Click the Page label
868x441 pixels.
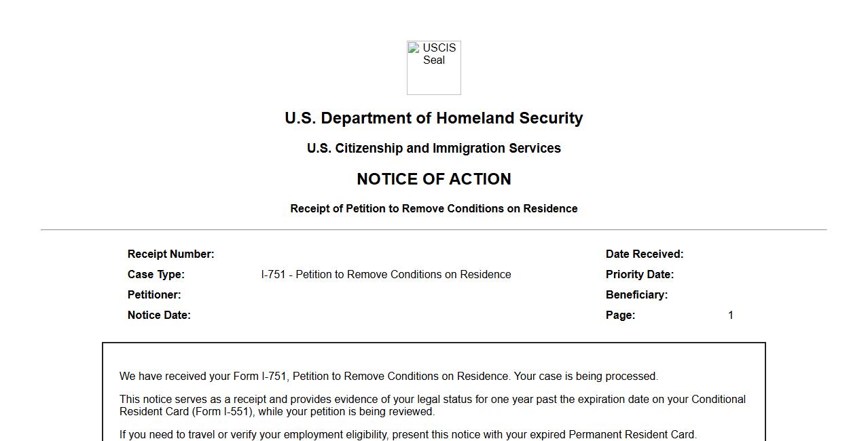[x=620, y=315]
